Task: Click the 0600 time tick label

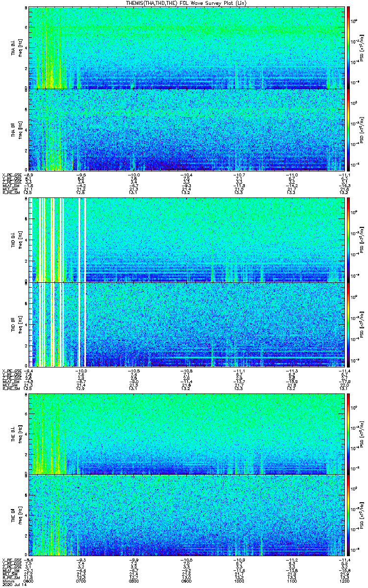Action: 29,581
